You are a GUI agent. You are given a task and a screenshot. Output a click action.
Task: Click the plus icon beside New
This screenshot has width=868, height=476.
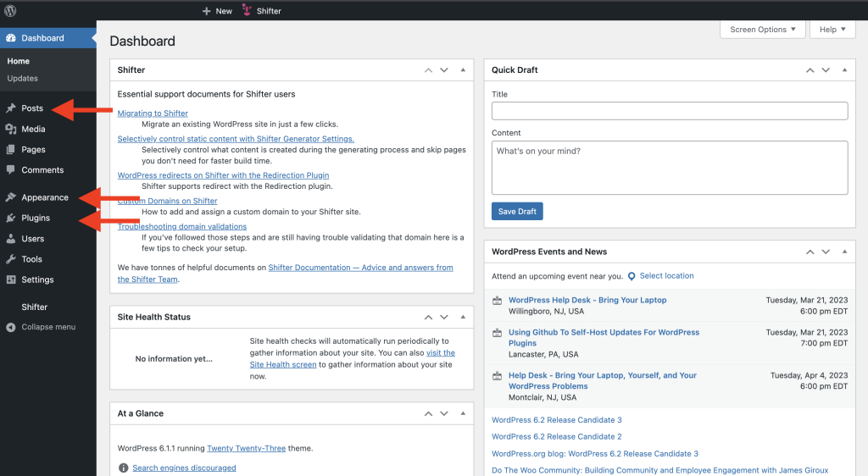(x=207, y=11)
